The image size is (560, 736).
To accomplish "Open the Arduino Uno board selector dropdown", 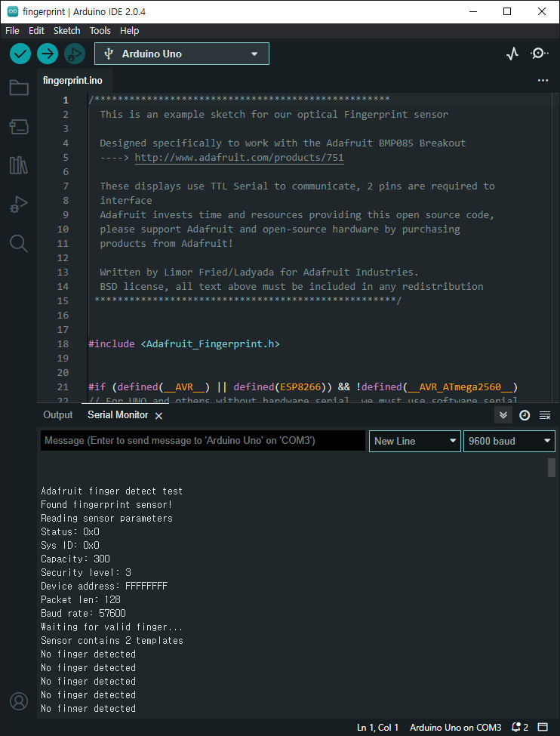I will click(x=182, y=54).
